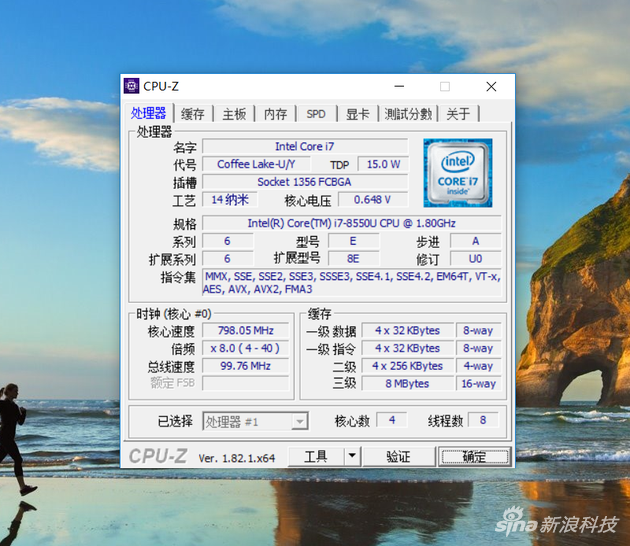Select the 处理器 tab

click(x=148, y=113)
